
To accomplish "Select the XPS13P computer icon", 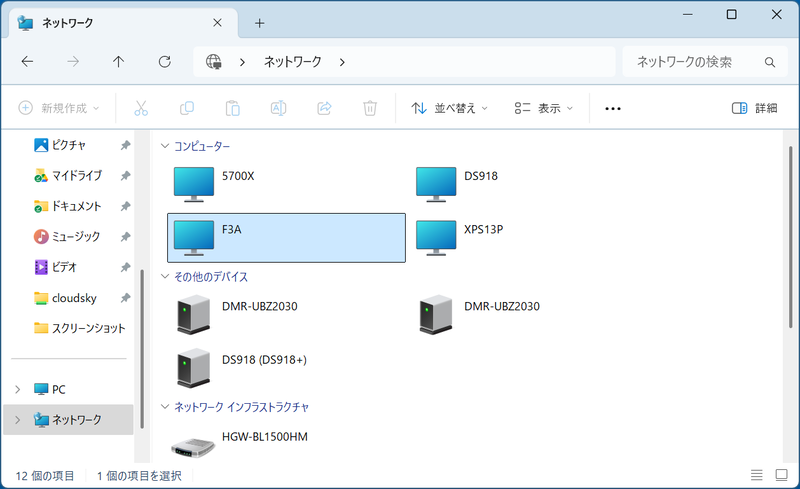I will pyautogui.click(x=436, y=238).
